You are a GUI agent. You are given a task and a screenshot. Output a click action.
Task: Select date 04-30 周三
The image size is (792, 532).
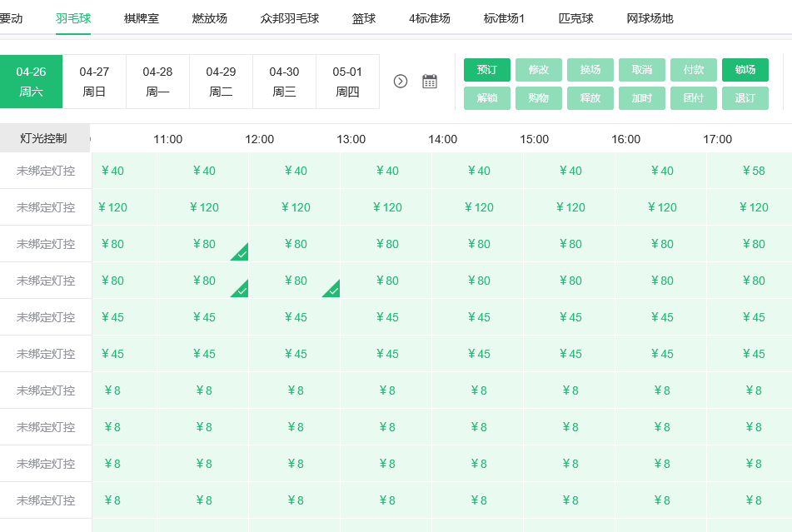click(284, 82)
